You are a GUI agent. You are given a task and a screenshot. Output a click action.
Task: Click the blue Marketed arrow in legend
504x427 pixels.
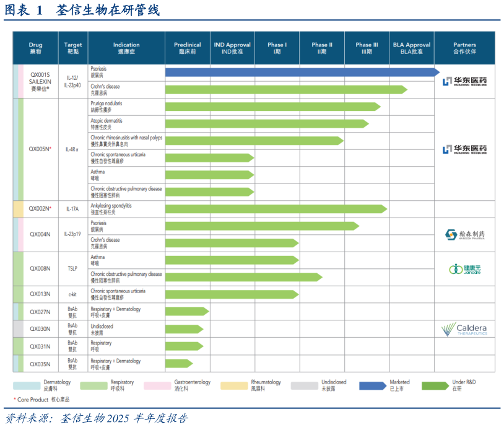tap(373, 385)
